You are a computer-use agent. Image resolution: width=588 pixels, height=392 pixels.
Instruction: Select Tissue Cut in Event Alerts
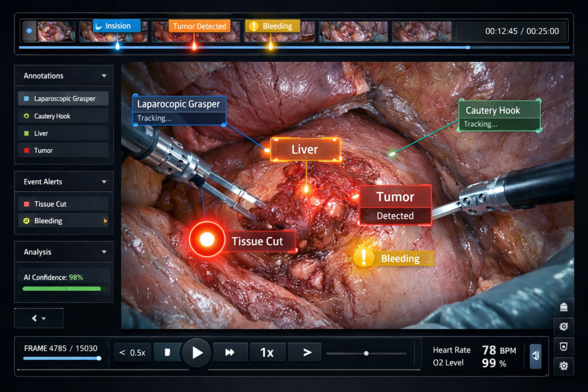[x=63, y=204]
